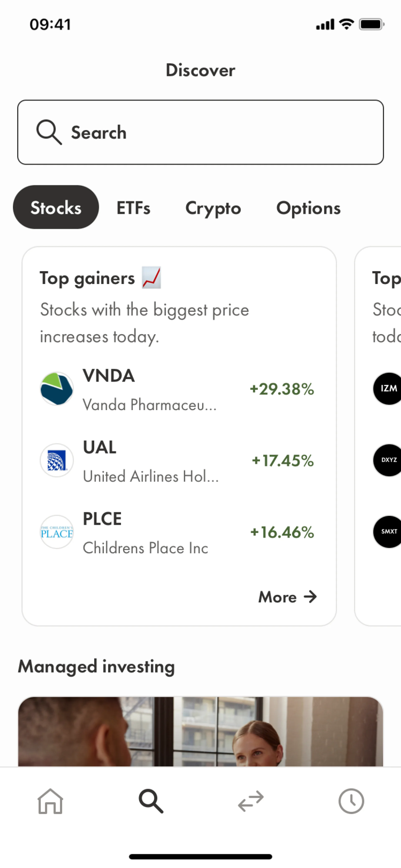Screen dimensions: 401x868
Task: Open the Home tab icon
Action: [50, 801]
